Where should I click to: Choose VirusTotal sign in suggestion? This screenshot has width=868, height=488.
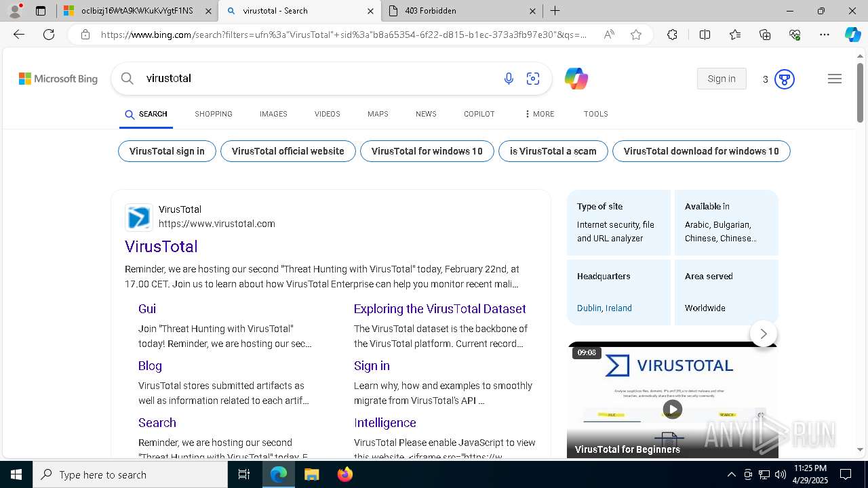click(167, 151)
